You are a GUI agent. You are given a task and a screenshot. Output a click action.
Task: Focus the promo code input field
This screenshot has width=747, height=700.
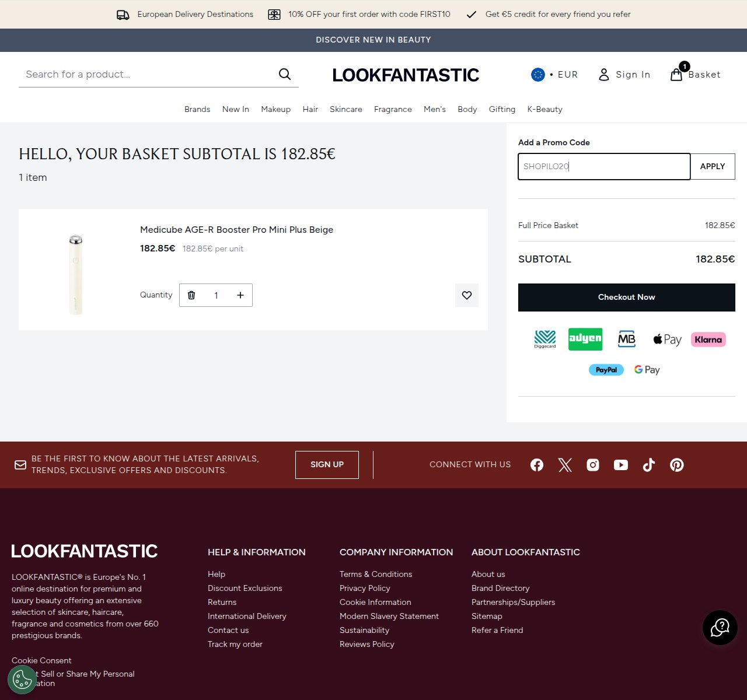click(x=604, y=166)
